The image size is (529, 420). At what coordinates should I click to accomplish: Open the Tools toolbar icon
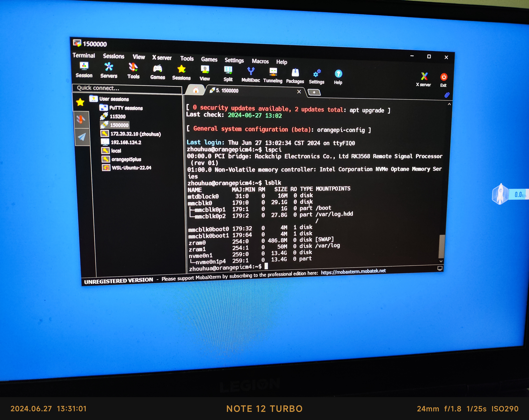[133, 71]
